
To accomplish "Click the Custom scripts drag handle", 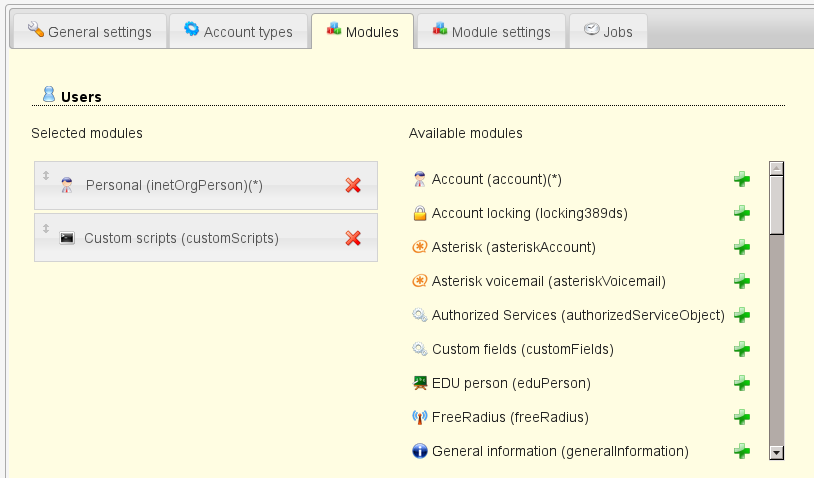I will tap(45, 227).
